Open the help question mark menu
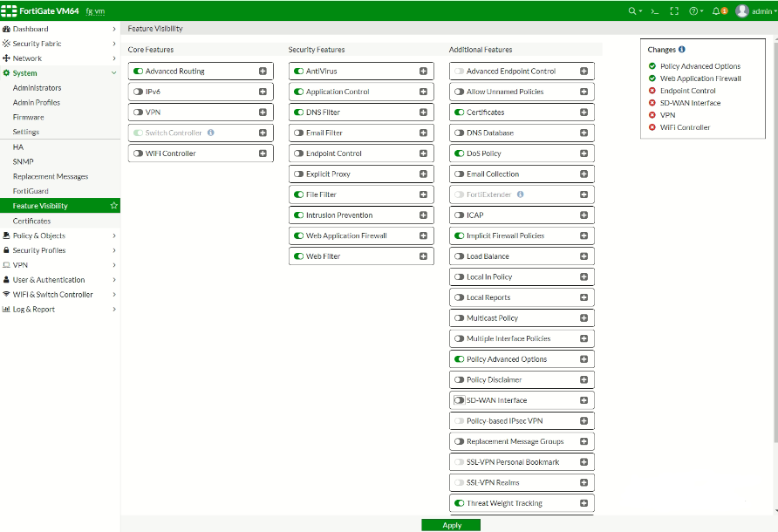Viewport: 778px width, 532px height. point(696,11)
